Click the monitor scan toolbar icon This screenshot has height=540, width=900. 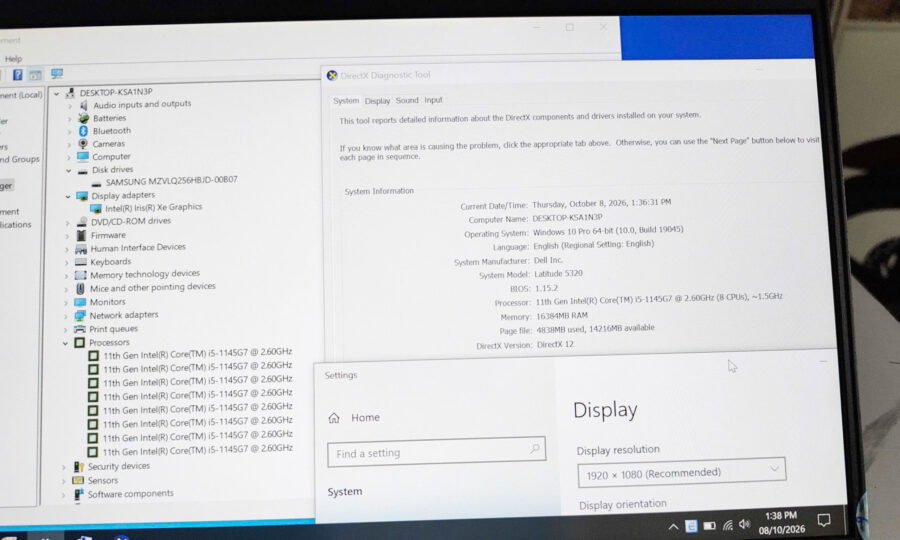pos(56,73)
